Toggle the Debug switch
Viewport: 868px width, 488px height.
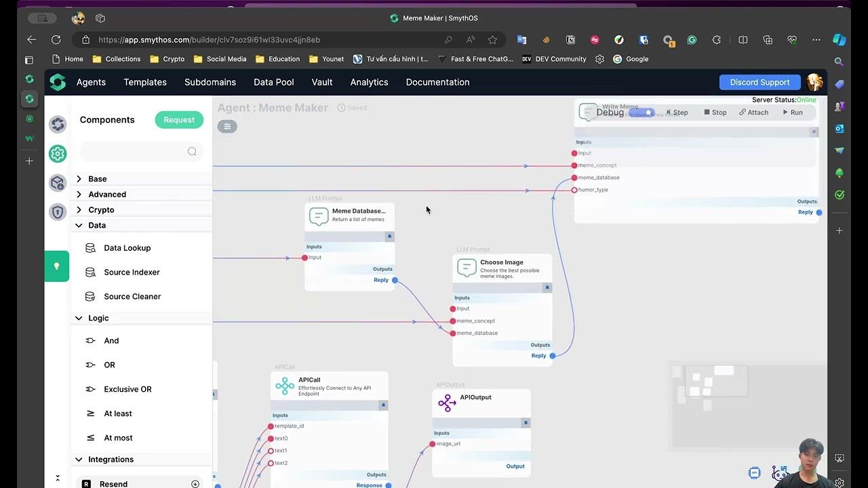pyautogui.click(x=642, y=113)
